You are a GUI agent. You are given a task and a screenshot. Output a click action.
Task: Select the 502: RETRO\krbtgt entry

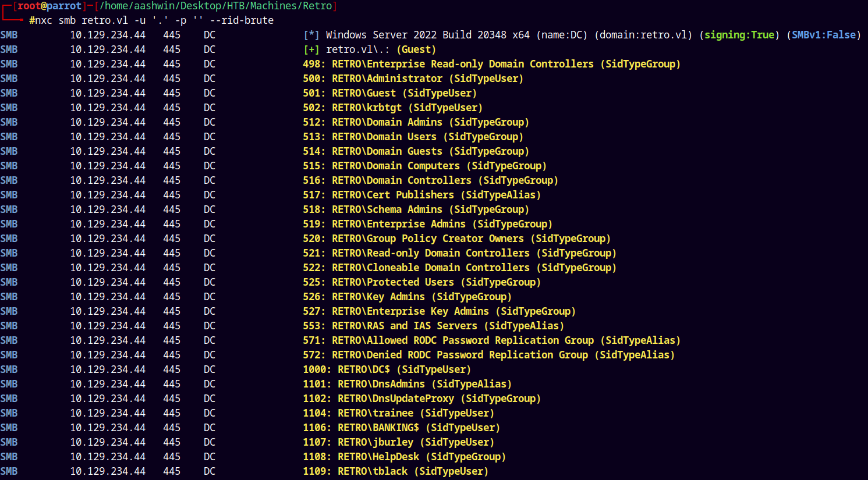[392, 108]
